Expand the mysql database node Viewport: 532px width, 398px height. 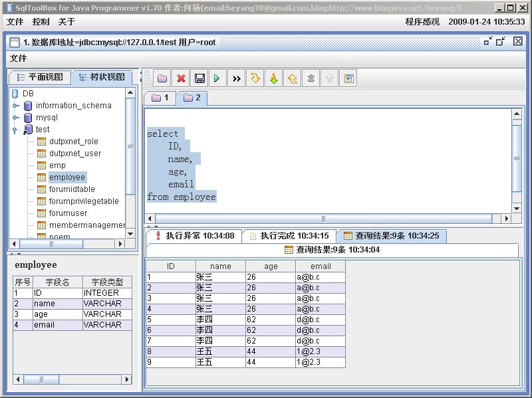(15, 118)
